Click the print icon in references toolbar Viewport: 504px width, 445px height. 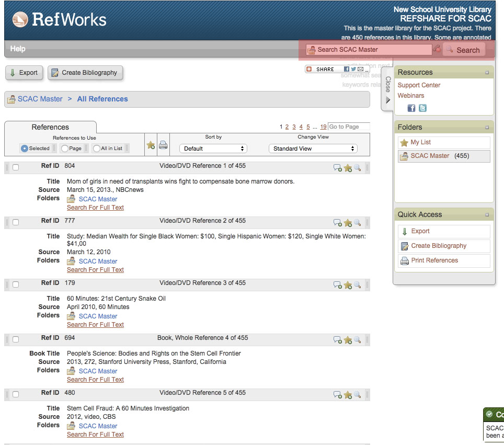[163, 145]
